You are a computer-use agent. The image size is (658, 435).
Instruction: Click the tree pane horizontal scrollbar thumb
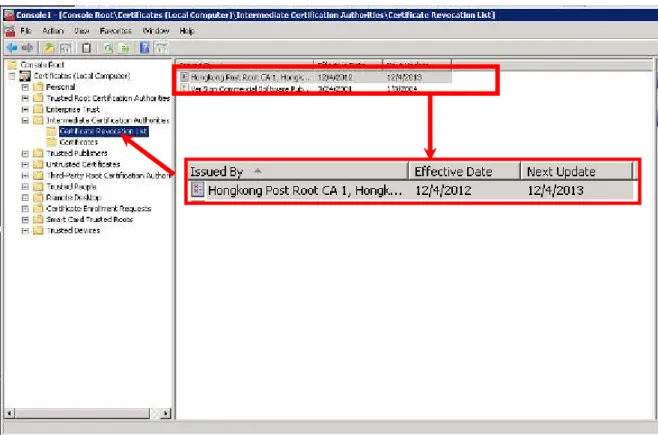coord(82,414)
